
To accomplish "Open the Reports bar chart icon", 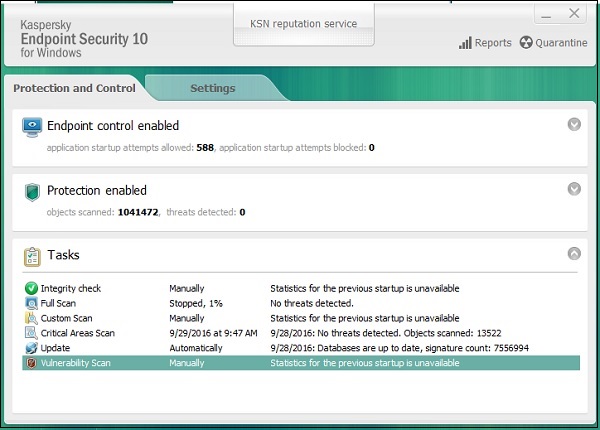I will tap(465, 43).
